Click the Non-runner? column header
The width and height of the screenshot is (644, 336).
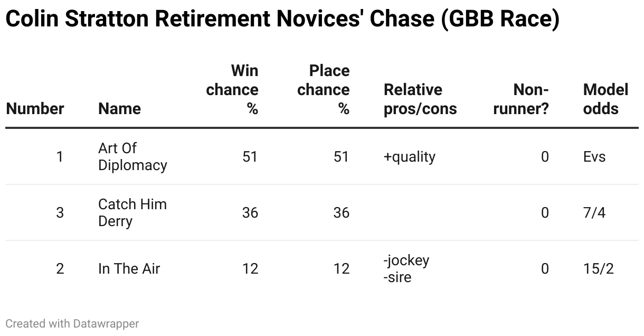tap(520, 99)
